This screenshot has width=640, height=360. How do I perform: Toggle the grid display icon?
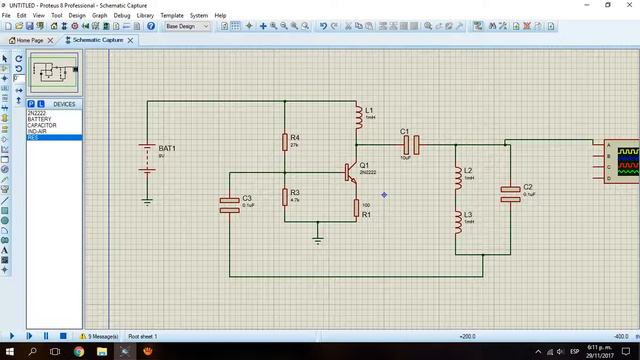236,26
